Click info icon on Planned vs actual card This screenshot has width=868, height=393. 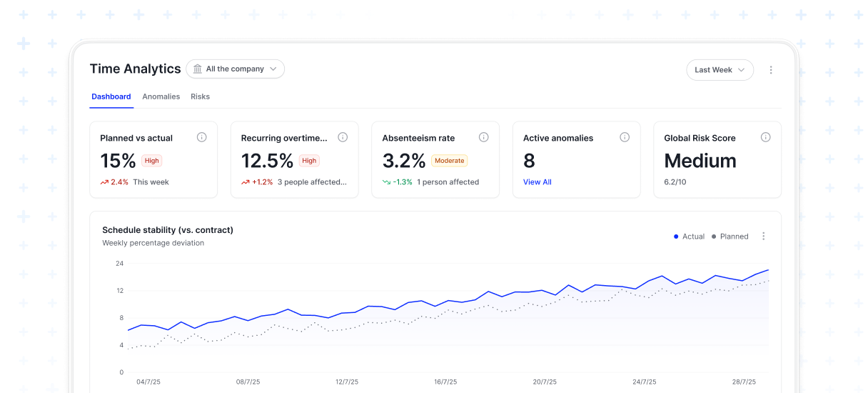pyautogui.click(x=202, y=137)
